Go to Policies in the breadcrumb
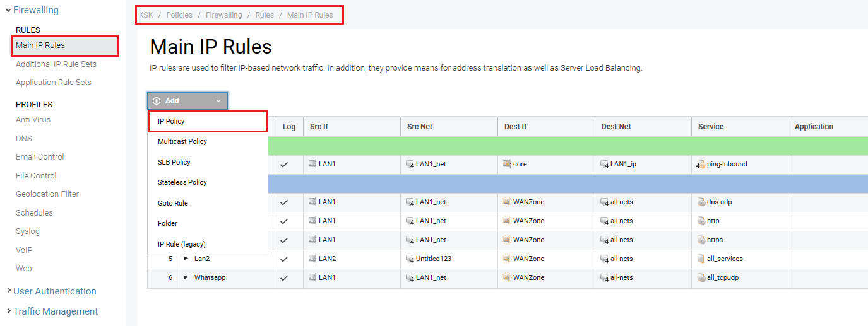This screenshot has height=326, width=868. pyautogui.click(x=179, y=15)
